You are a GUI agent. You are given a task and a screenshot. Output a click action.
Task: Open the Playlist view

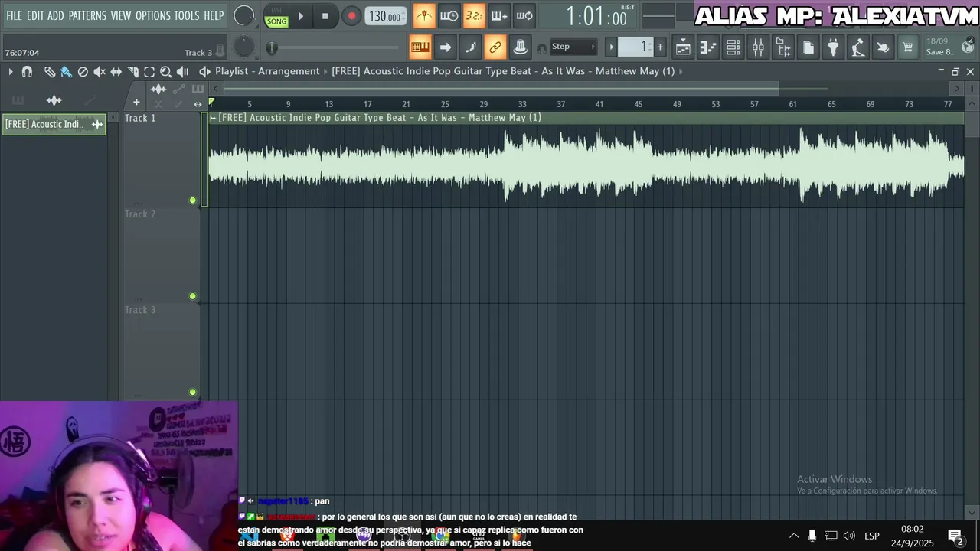pyautogui.click(x=683, y=47)
